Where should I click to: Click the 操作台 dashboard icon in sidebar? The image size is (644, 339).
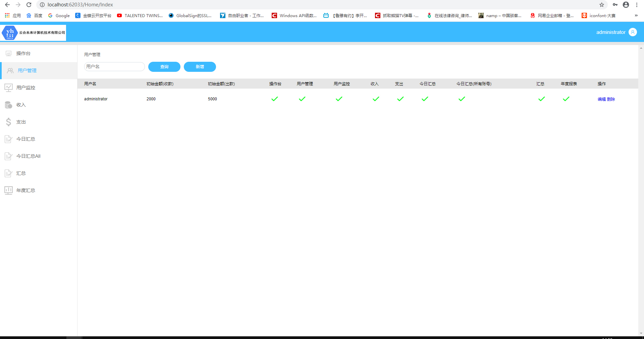point(9,53)
